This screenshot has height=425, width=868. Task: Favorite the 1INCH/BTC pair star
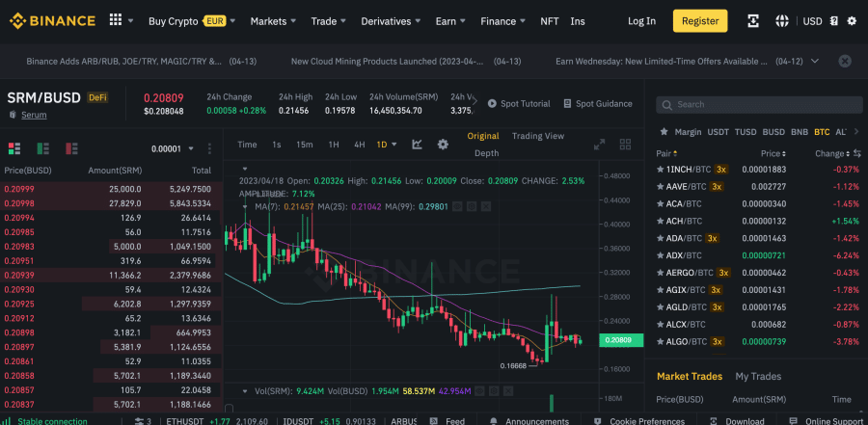(x=660, y=169)
